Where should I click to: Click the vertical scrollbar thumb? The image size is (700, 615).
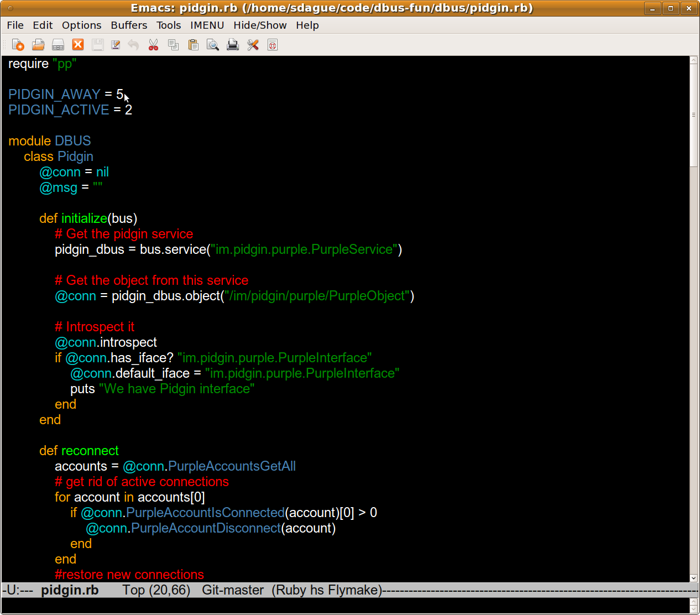(694, 115)
